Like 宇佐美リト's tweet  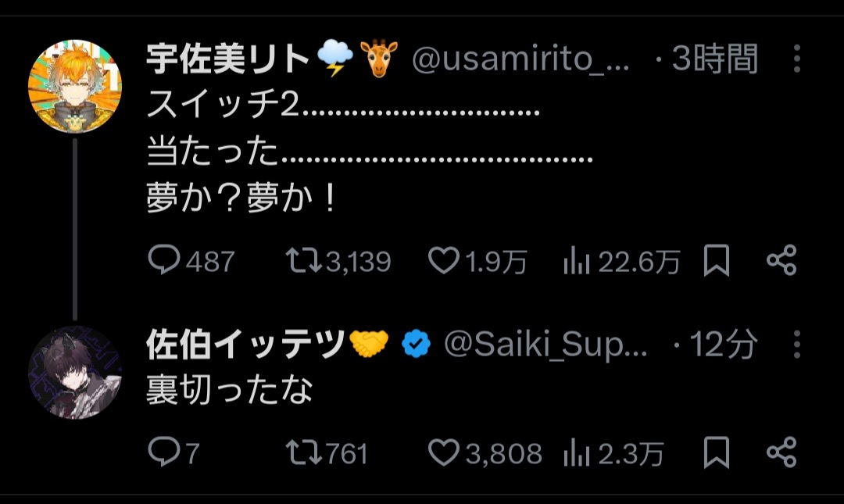coord(445,261)
